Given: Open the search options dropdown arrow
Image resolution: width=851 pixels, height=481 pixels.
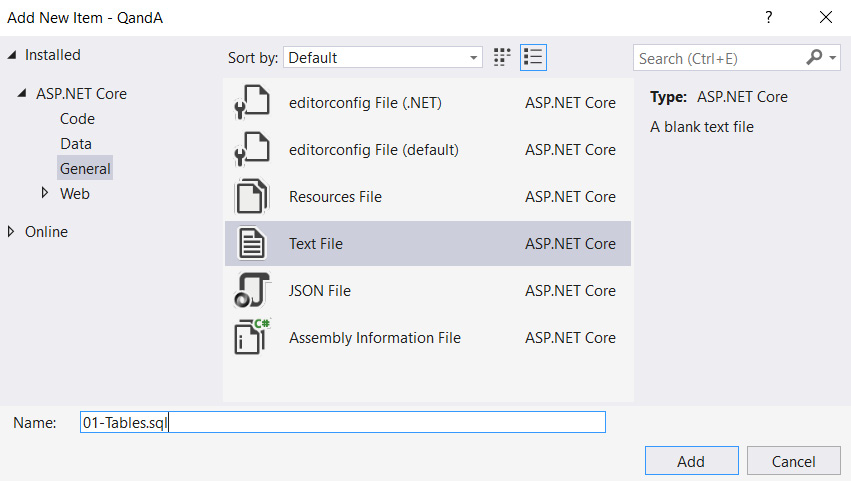Looking at the screenshot, I should (833, 58).
